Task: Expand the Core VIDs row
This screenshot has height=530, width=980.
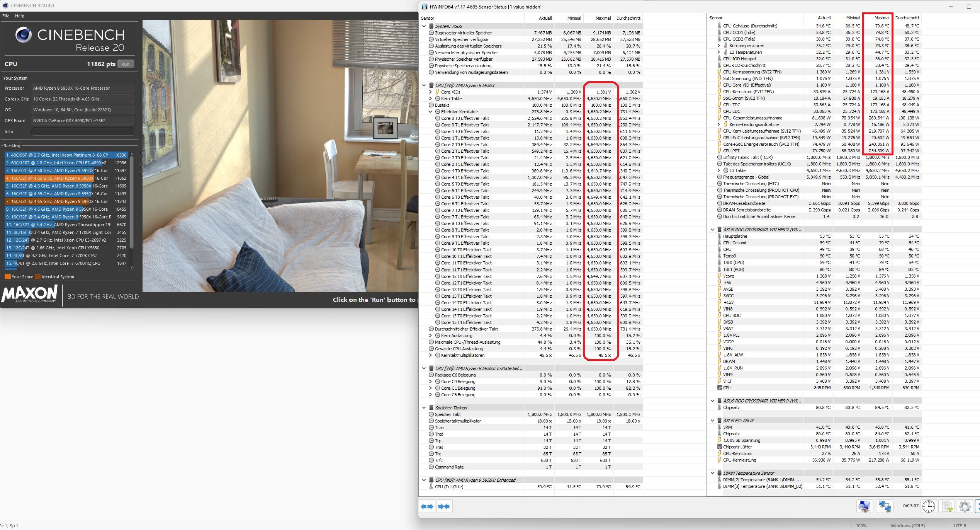Action: click(x=430, y=92)
